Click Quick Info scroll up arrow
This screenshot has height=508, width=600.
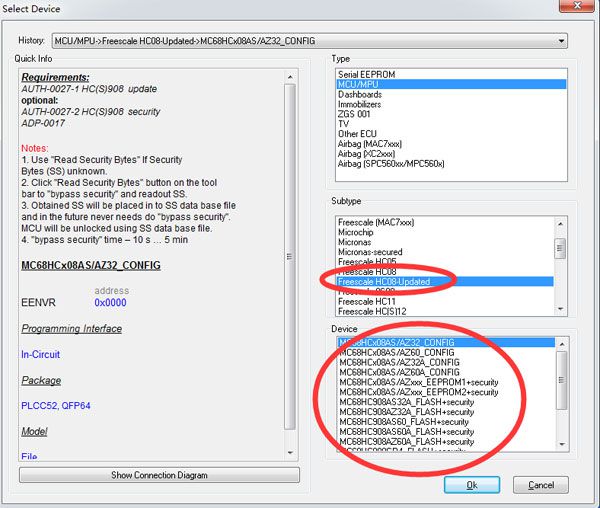(290, 77)
